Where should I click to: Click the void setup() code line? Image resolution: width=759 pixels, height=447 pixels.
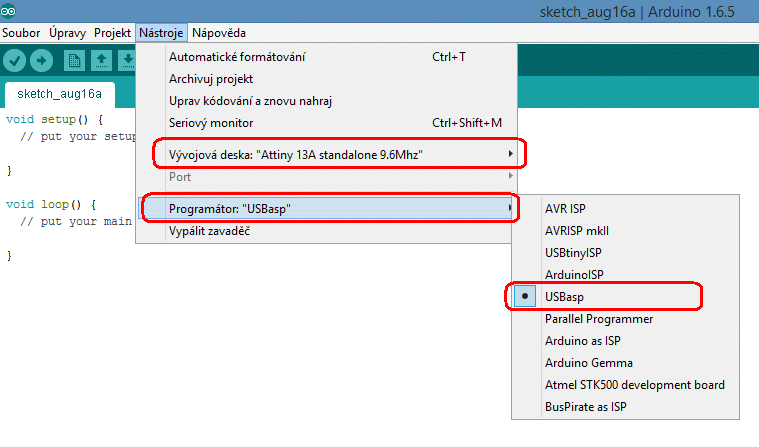[55, 120]
